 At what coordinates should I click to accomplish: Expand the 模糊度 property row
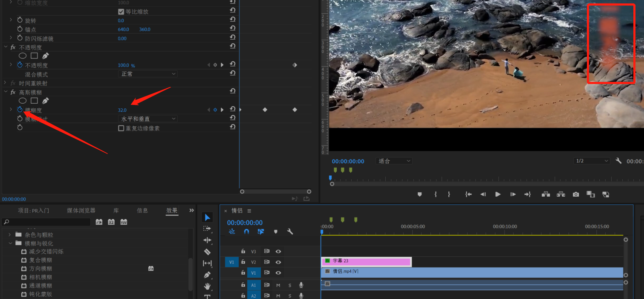coord(11,110)
